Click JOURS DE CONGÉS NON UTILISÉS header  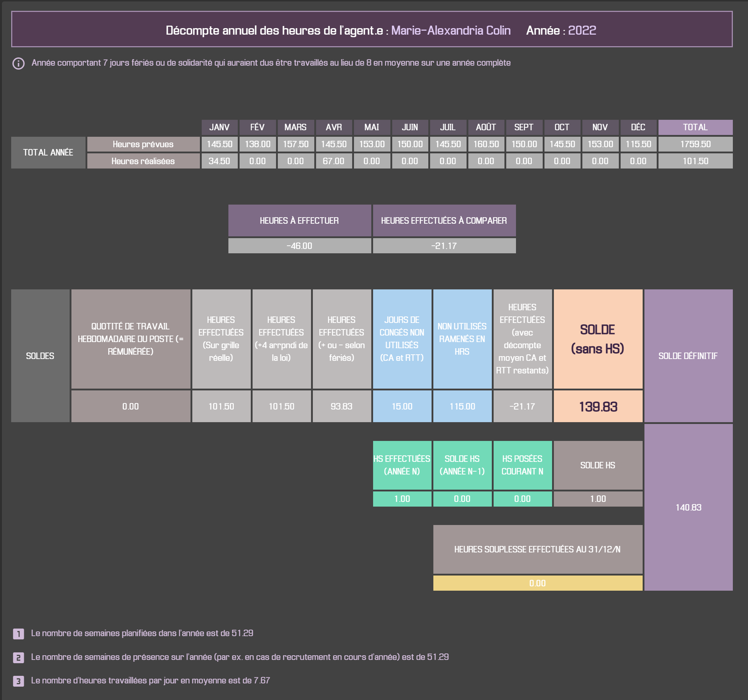(x=402, y=339)
